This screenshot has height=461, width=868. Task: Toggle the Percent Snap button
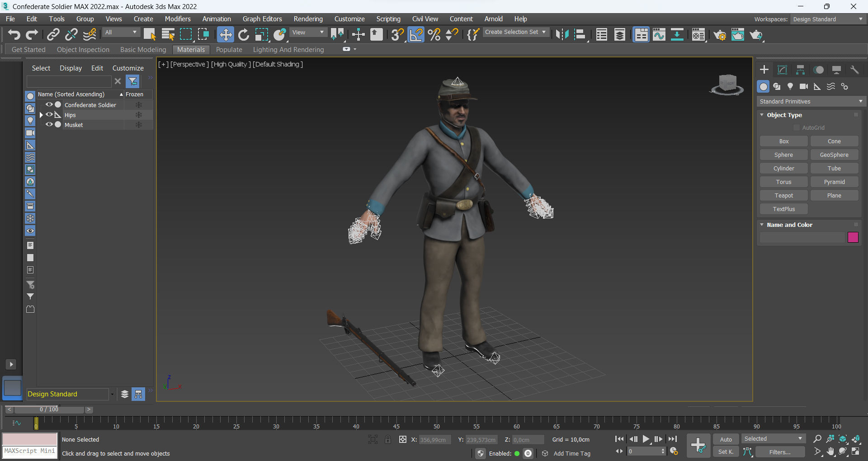[434, 35]
